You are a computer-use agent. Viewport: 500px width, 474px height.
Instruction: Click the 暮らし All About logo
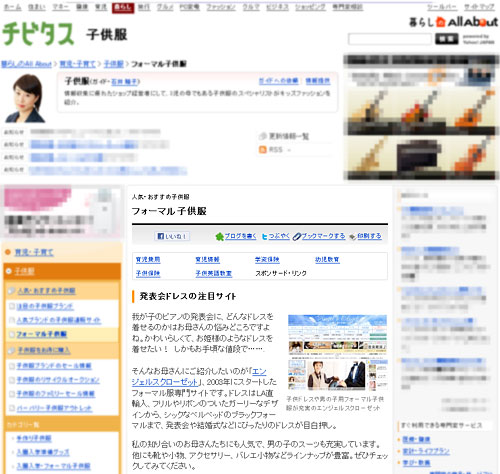453,22
